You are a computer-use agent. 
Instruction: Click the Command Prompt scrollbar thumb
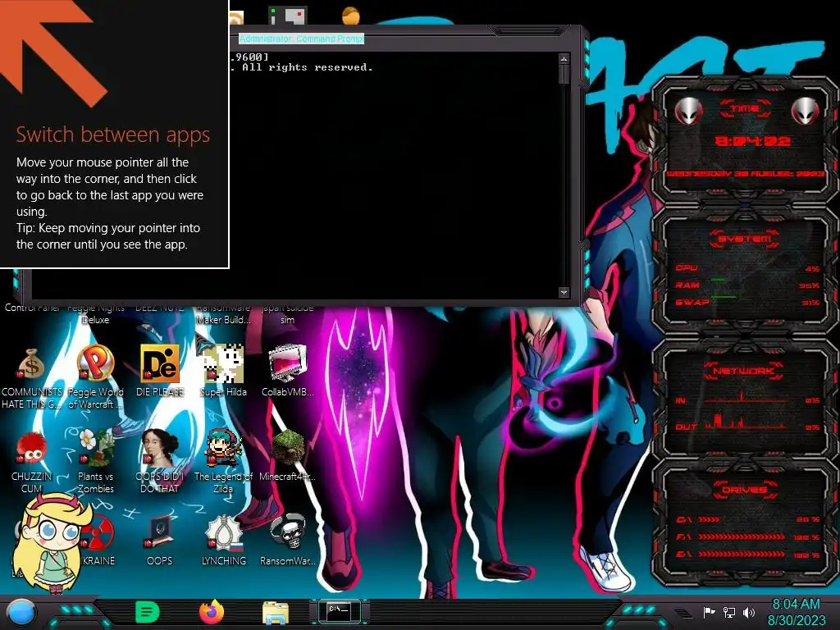[x=564, y=74]
